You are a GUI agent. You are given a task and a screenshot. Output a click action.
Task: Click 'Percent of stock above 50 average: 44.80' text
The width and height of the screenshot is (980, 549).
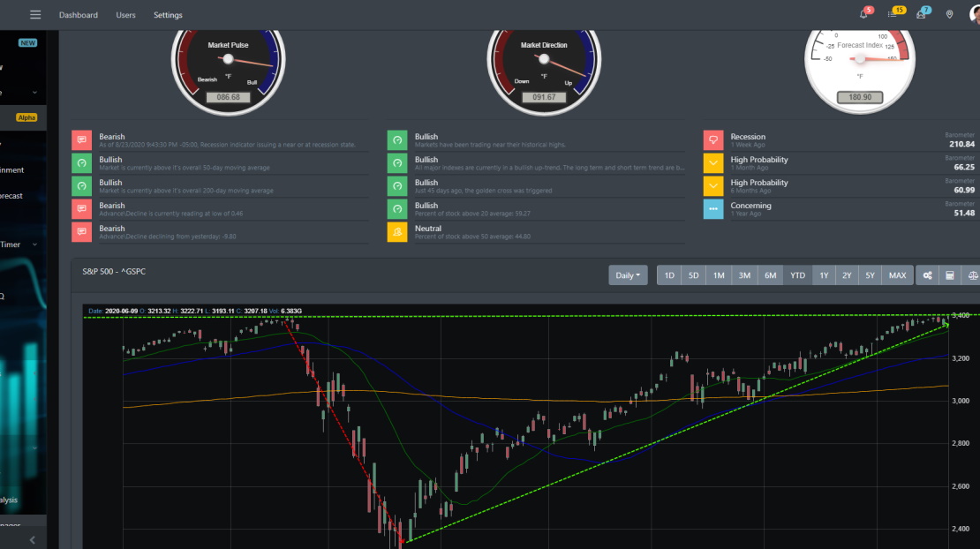click(472, 237)
